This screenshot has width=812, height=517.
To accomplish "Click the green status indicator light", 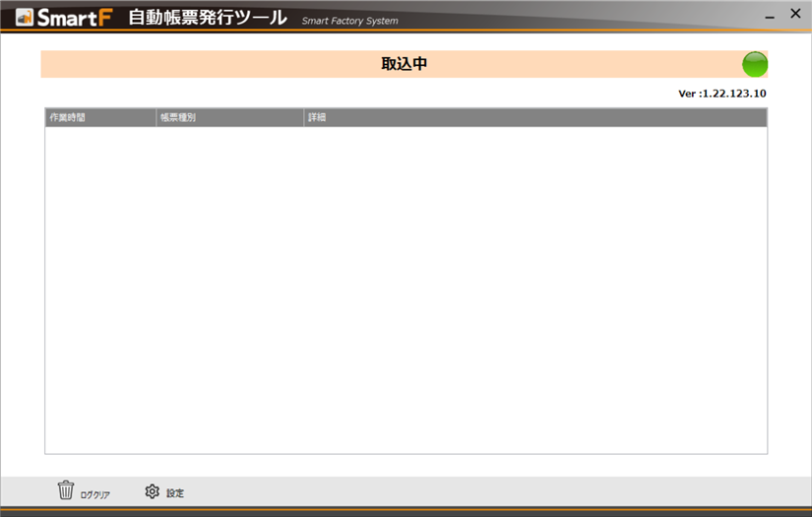I will tap(754, 65).
